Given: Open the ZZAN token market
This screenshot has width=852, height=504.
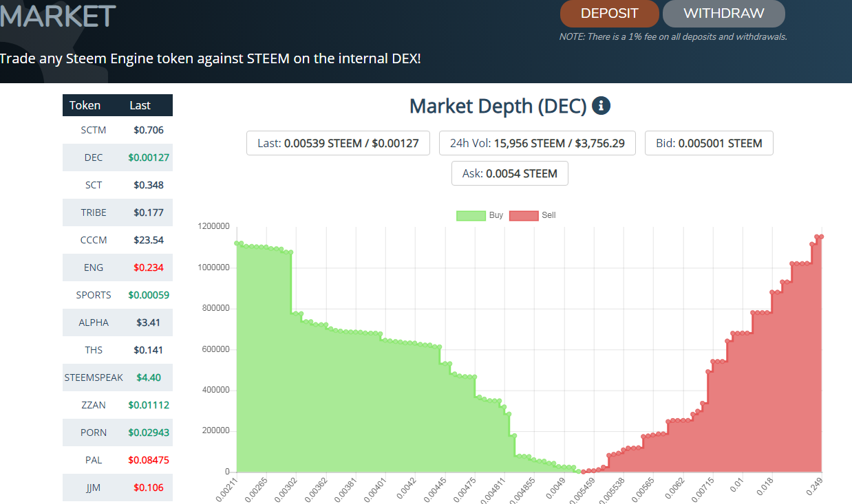Looking at the screenshot, I should 117,404.
